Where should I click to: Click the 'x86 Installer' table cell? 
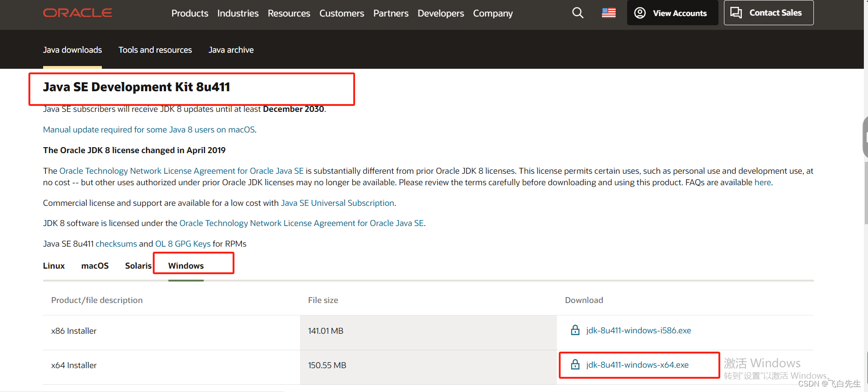tap(74, 331)
